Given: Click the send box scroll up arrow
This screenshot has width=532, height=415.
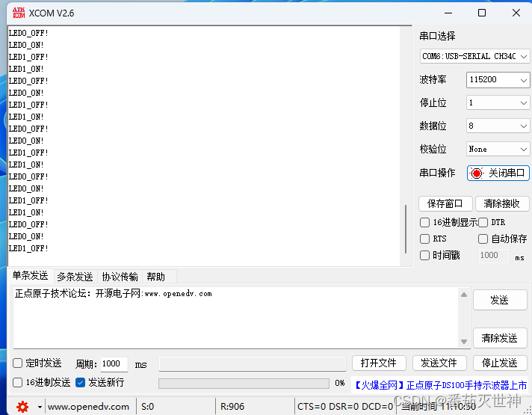Looking at the screenshot, I should [x=464, y=295].
